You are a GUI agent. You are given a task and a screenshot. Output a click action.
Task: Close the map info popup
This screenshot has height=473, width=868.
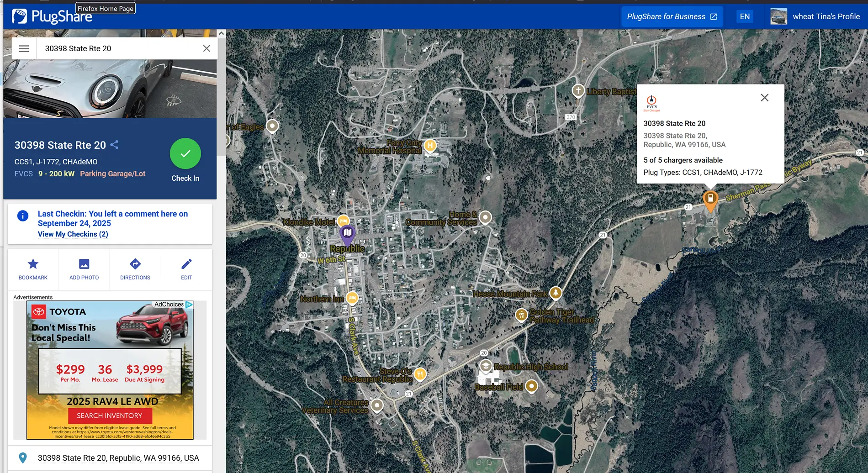765,98
